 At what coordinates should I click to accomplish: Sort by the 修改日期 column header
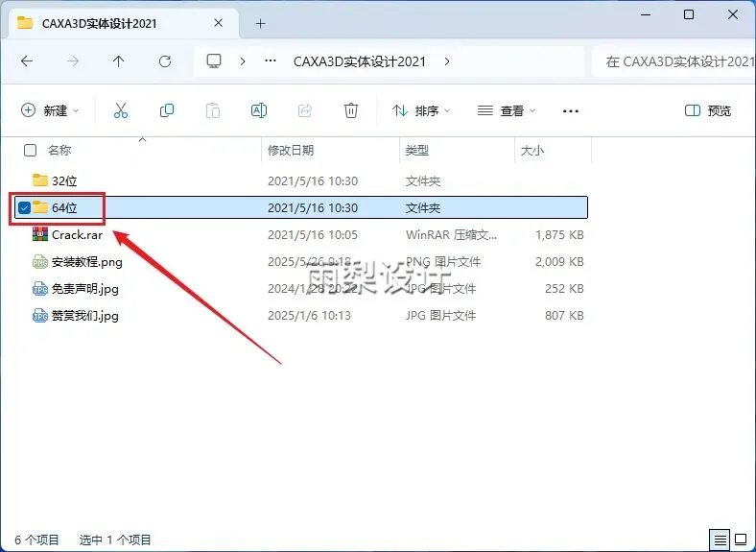291,151
